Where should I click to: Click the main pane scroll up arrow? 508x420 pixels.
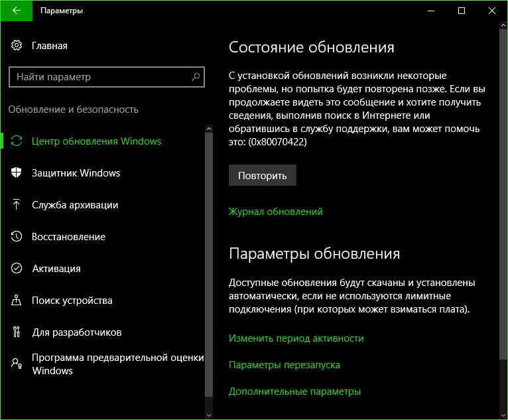click(x=503, y=25)
